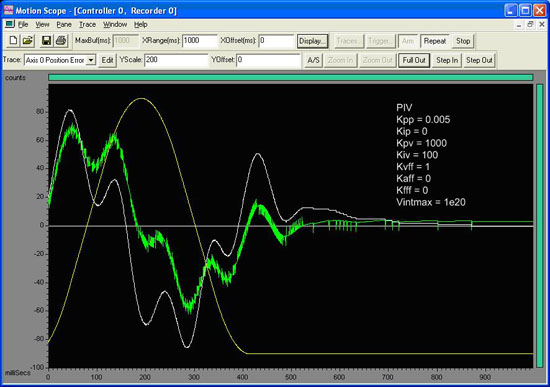This screenshot has height=387, width=550.
Task: Click the Motion Scope title bar icon
Action: coord(8,10)
